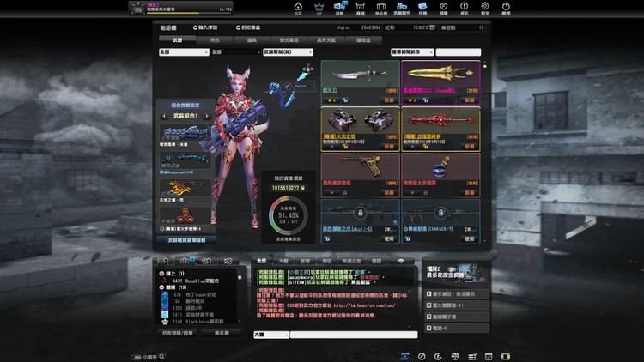Select the system announcements chat tab
Screen dimensions: 644x362
[351, 261]
